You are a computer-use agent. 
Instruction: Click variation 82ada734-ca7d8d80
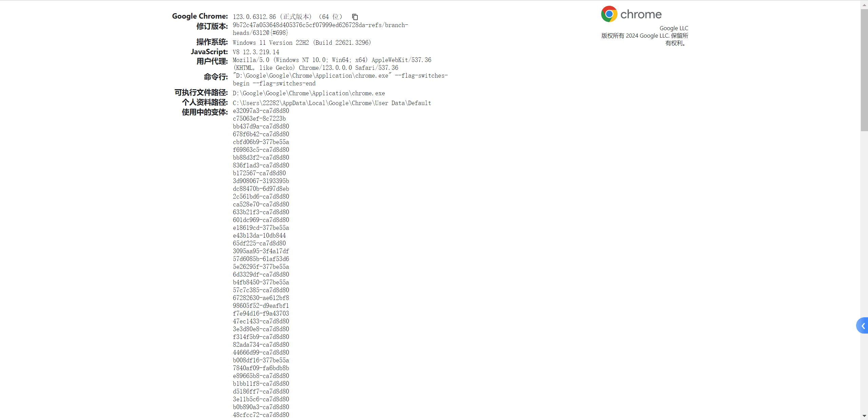(261, 345)
